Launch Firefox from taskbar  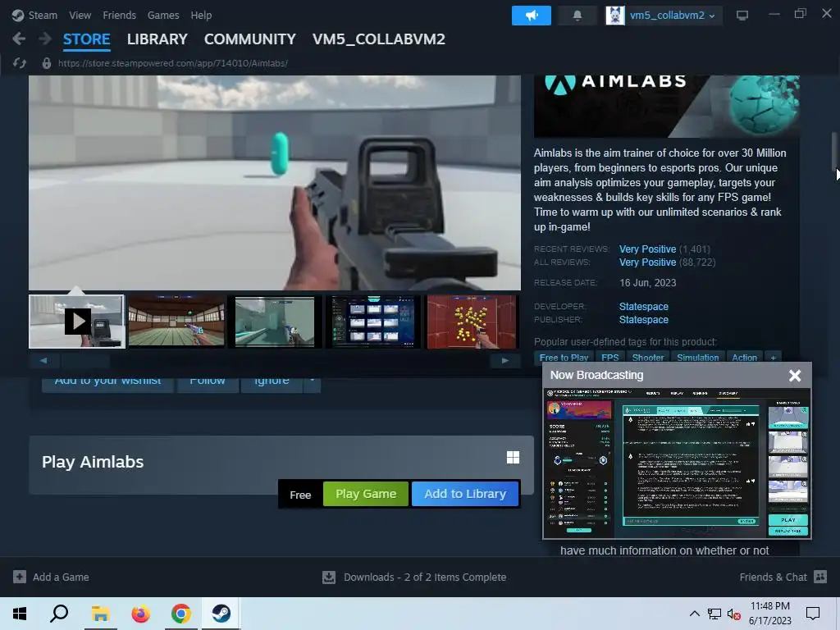tap(140, 614)
